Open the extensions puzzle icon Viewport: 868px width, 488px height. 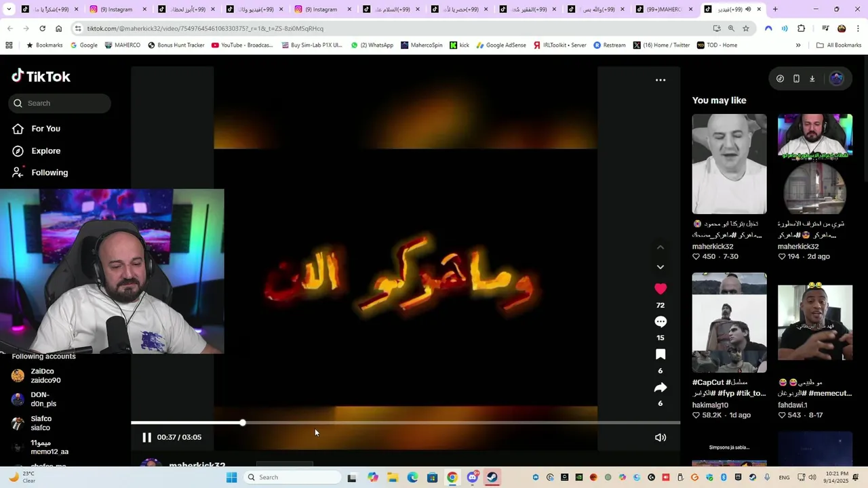point(801,28)
